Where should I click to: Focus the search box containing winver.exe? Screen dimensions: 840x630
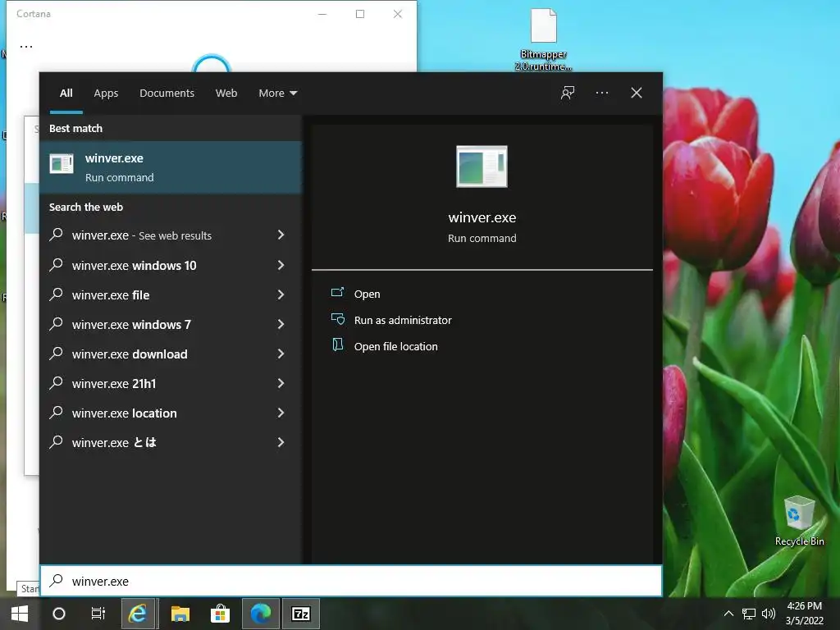tap(351, 582)
